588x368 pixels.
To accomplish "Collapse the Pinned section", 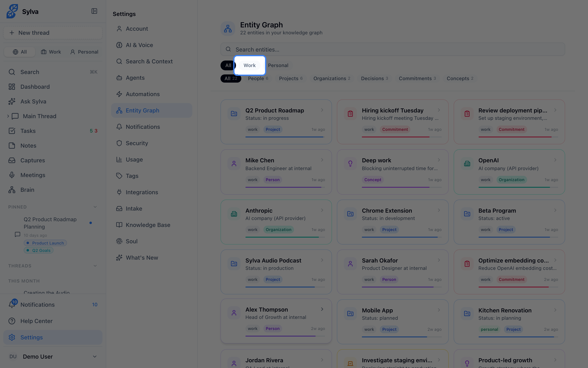I will pos(95,207).
